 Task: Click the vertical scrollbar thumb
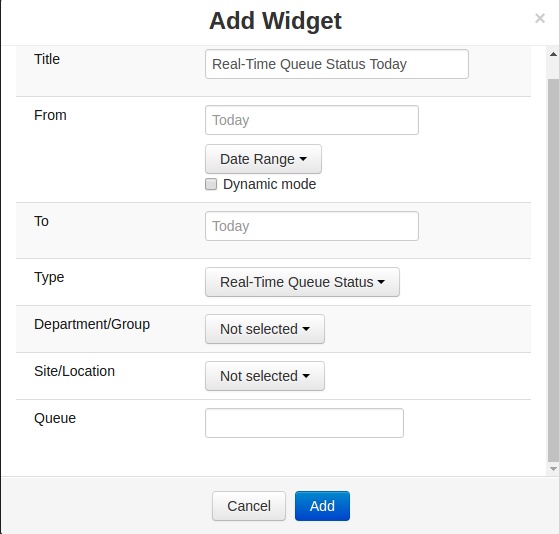click(553, 270)
